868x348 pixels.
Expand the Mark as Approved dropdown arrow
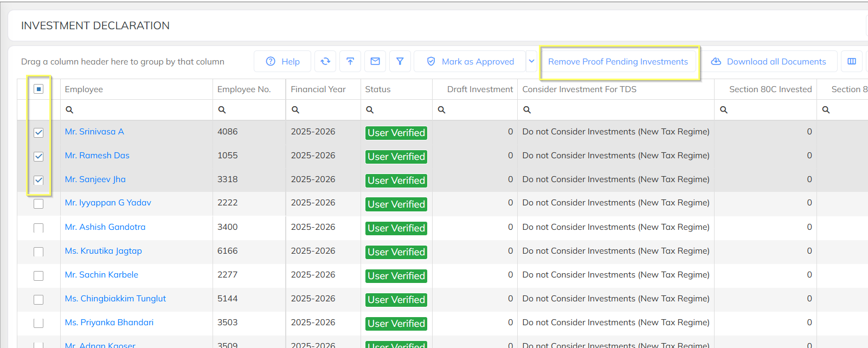tap(532, 62)
